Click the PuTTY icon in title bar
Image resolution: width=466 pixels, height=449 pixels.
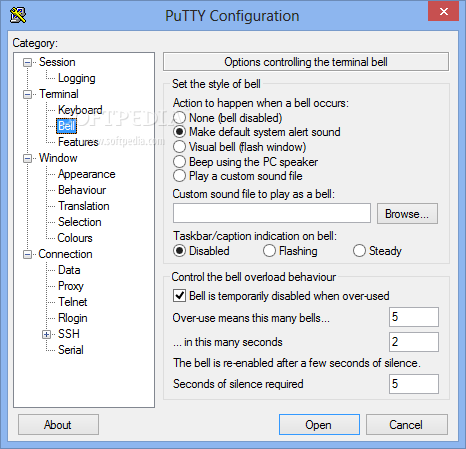[18, 15]
